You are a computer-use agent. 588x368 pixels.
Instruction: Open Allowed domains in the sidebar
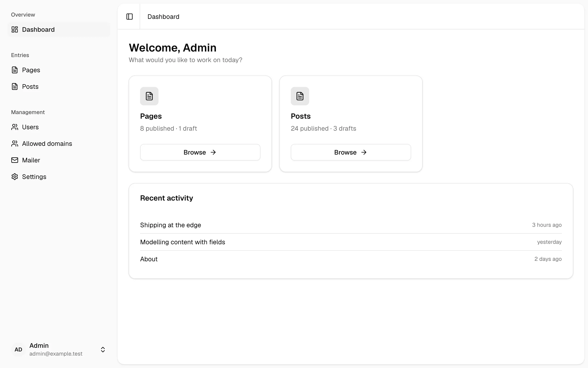pyautogui.click(x=59, y=144)
